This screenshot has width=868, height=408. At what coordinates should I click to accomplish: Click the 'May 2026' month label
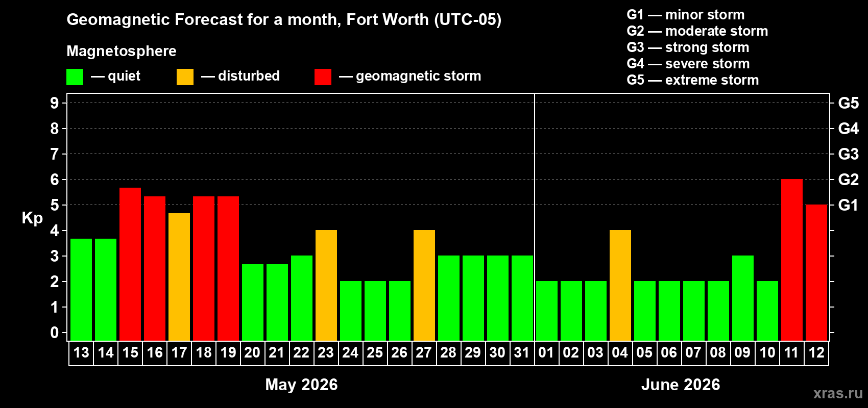coord(301,385)
